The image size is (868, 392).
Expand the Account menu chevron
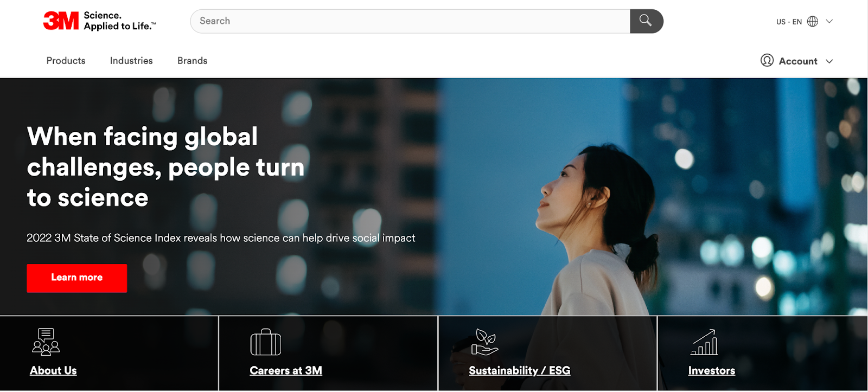(x=829, y=61)
